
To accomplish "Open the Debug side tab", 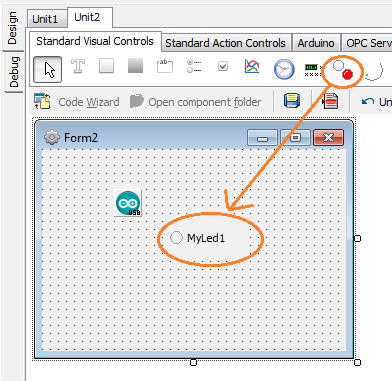I will (x=13, y=71).
